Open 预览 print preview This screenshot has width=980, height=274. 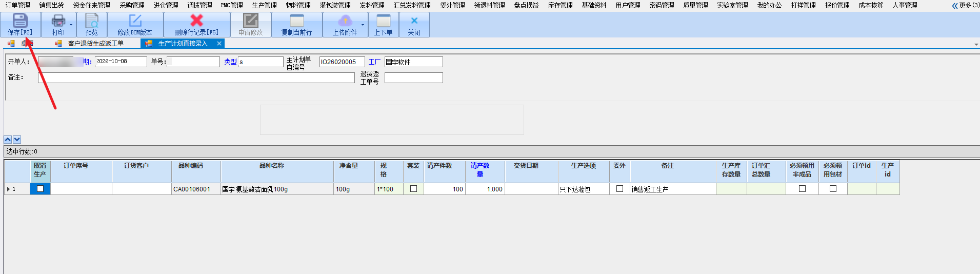point(92,25)
